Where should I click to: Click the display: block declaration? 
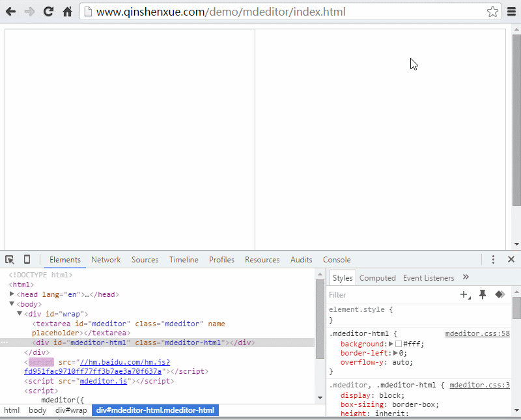(x=372, y=395)
